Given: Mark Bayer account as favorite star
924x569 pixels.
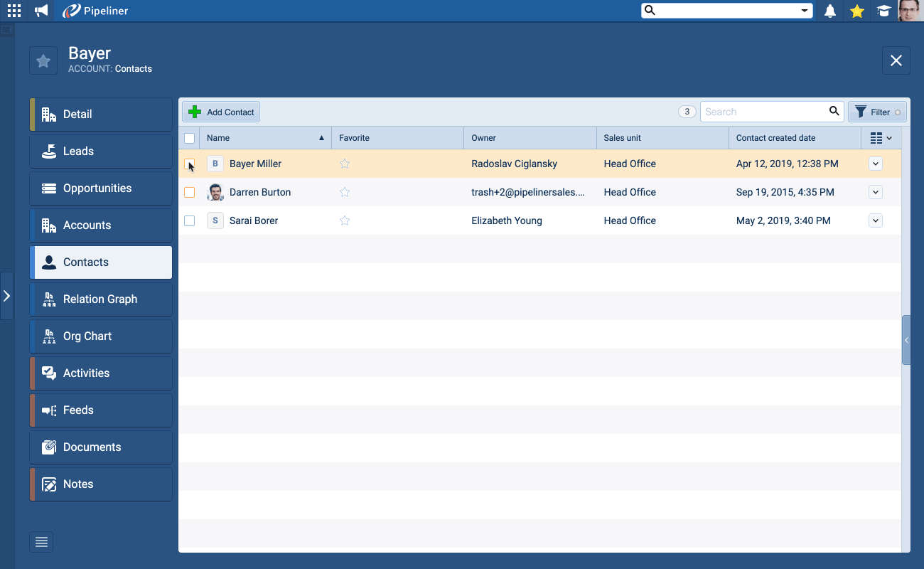Looking at the screenshot, I should click(x=43, y=60).
